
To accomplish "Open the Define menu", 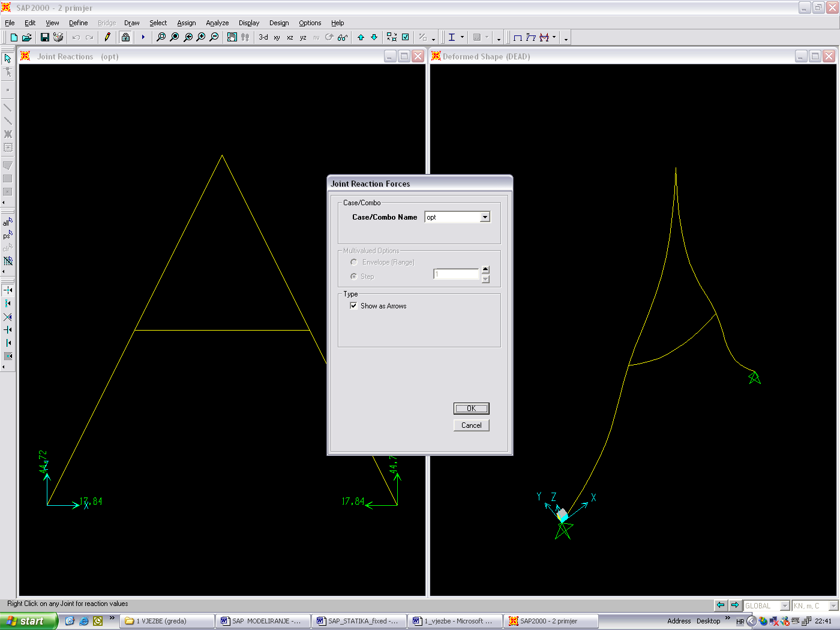I will pos(79,23).
